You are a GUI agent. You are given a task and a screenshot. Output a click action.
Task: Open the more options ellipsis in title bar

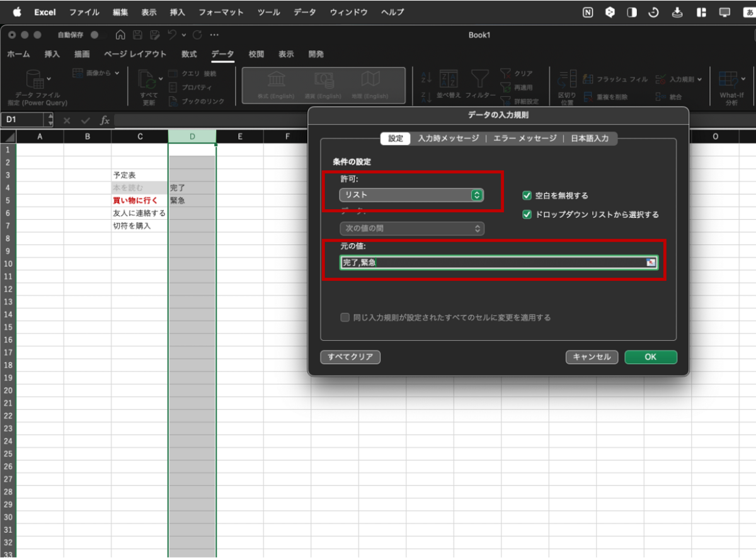pos(215,35)
